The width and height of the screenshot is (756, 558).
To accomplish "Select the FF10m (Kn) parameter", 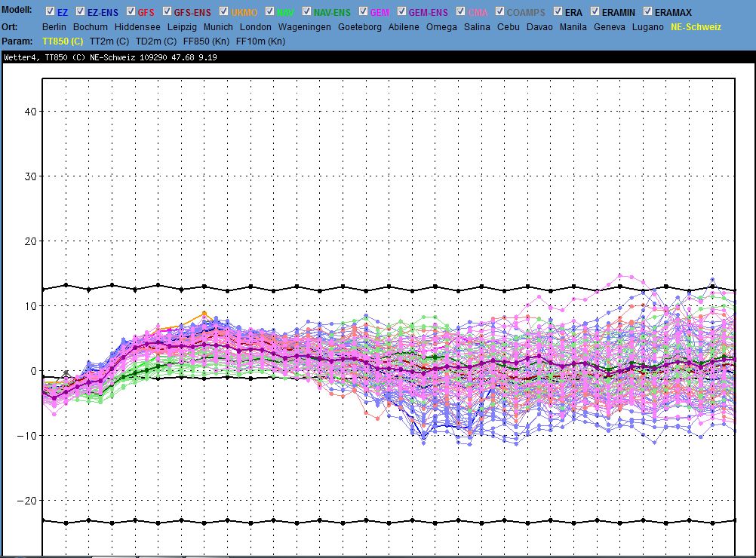I will tap(260, 41).
